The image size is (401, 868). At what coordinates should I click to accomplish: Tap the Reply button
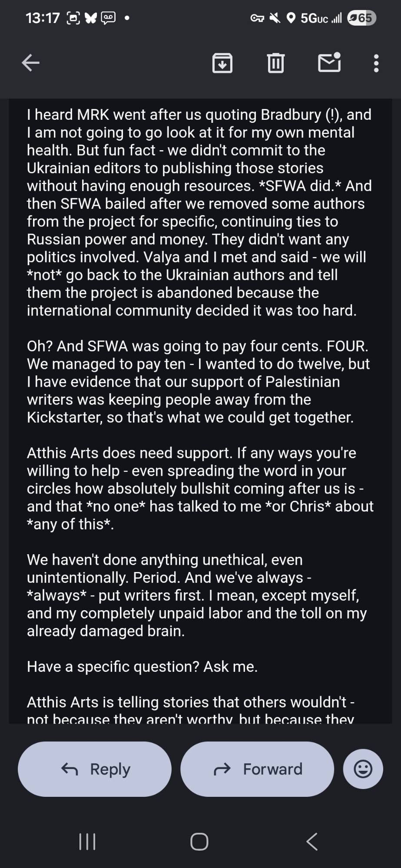(x=95, y=769)
